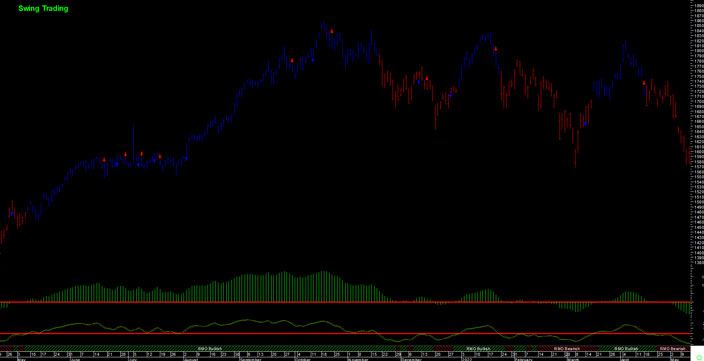The width and height of the screenshot is (704, 361).
Task: Click the RMO Bearish label above March
Action: pyautogui.click(x=567, y=348)
